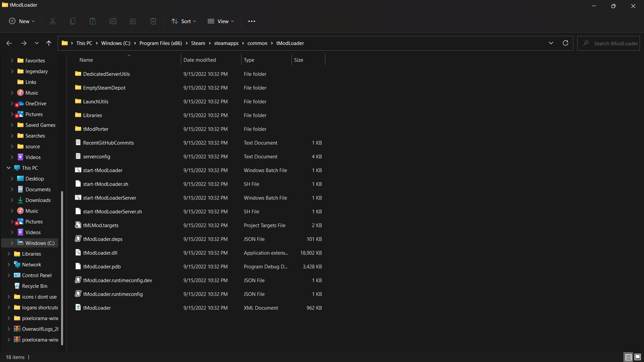Select the start-tModLoader.sh file name

pyautogui.click(x=106, y=184)
